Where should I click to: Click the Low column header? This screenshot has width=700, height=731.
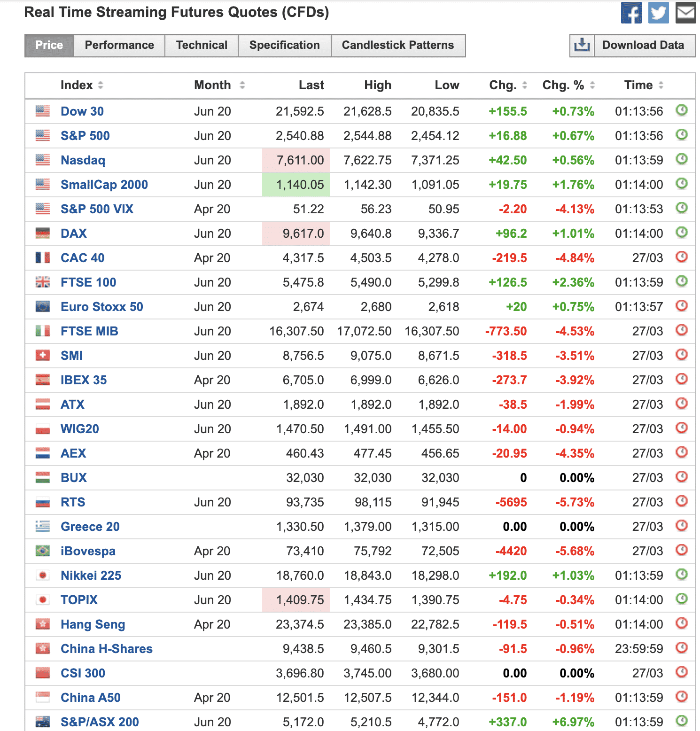[447, 85]
